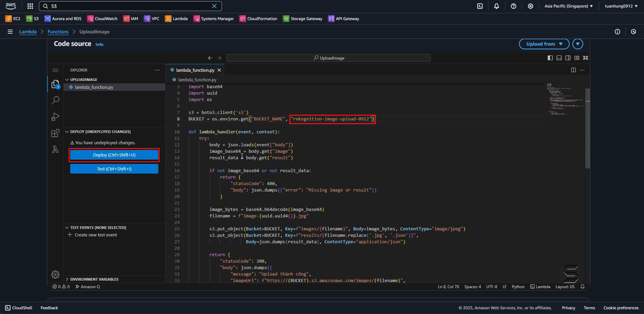The height and width of the screenshot is (314, 644).
Task: Open the info panel circle icon
Action: pyautogui.click(x=618, y=32)
